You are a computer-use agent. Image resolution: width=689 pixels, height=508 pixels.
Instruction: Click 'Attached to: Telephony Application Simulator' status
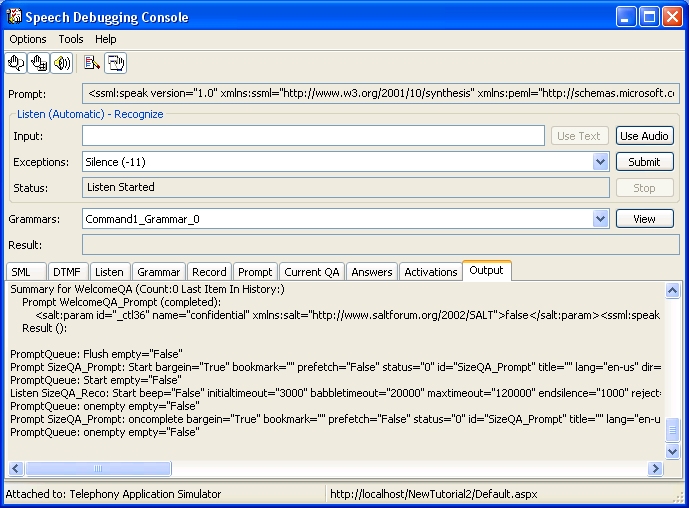point(113,494)
